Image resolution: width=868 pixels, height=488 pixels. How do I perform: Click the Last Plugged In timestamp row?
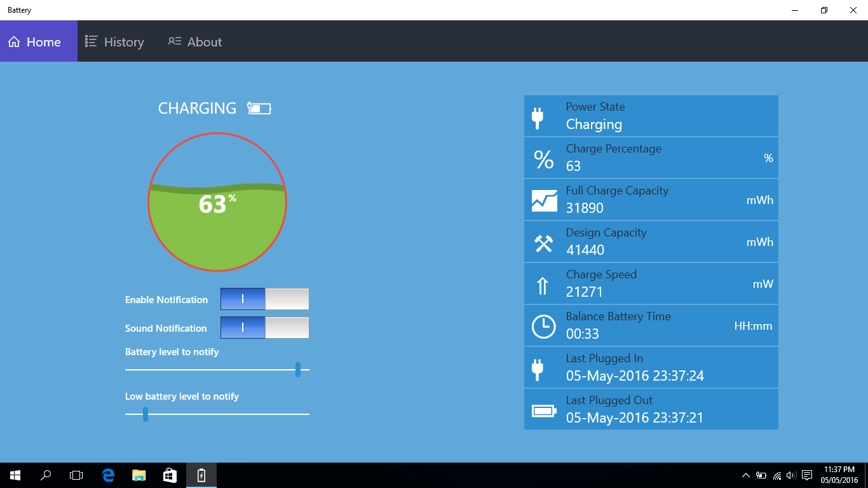point(651,368)
